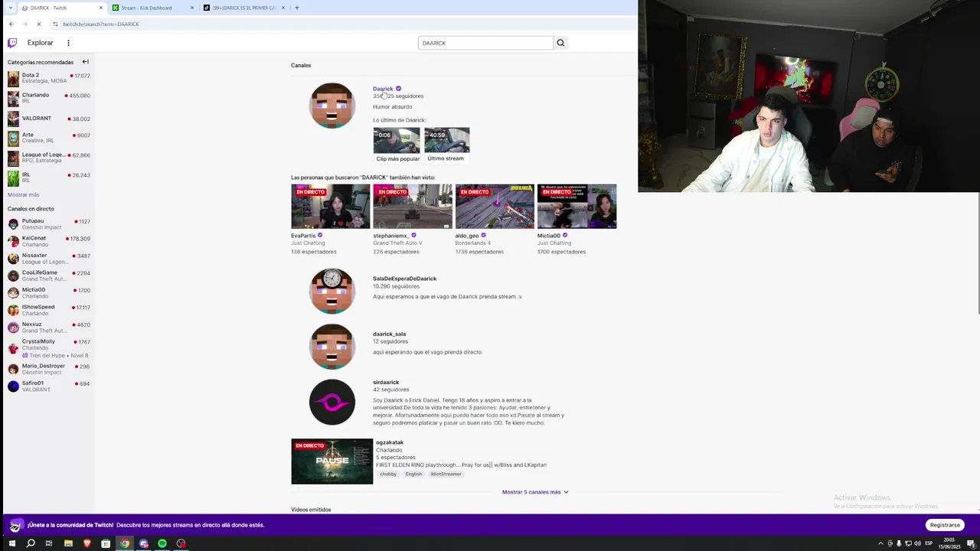
Task: Open the ogzakatak channel link
Action: (x=390, y=442)
